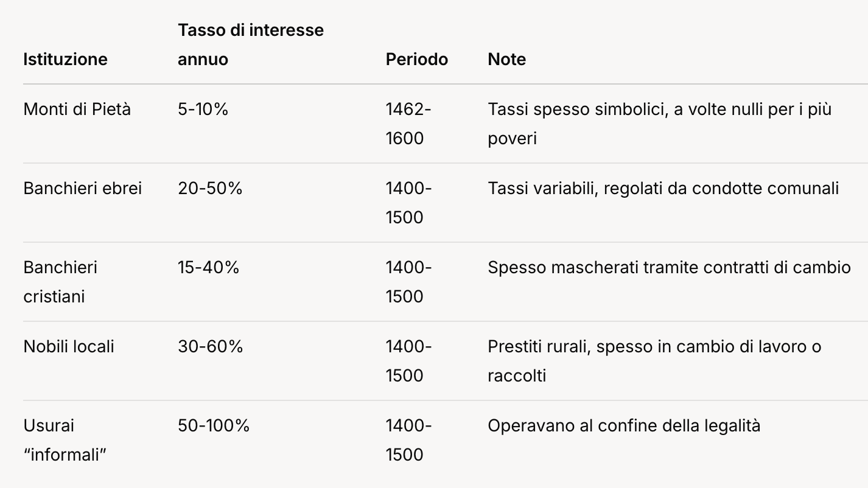
Task: Click the Tasso di interesse annuo header
Action: (250, 44)
